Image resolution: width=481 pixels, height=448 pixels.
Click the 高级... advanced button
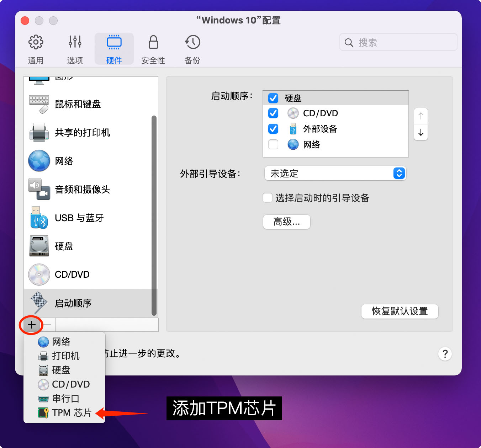click(x=287, y=222)
